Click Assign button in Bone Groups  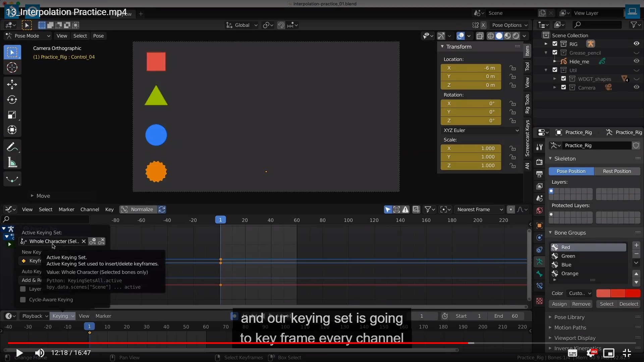click(559, 304)
